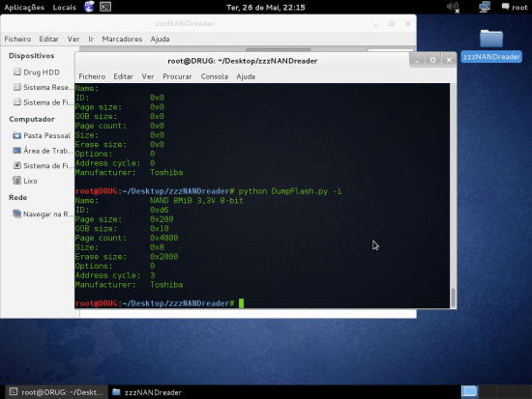Launch terminal from the top panel icon
Screen dimensions: 532x399
coord(105,7)
